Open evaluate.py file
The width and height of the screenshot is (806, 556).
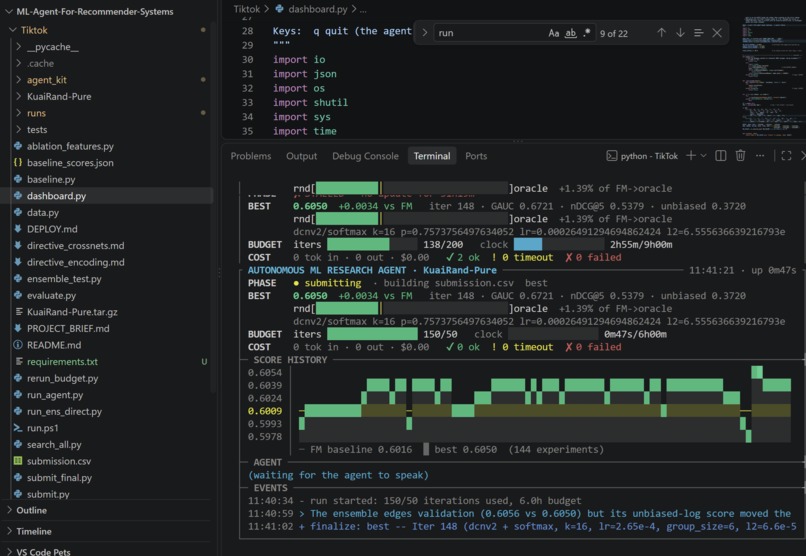[51, 295]
